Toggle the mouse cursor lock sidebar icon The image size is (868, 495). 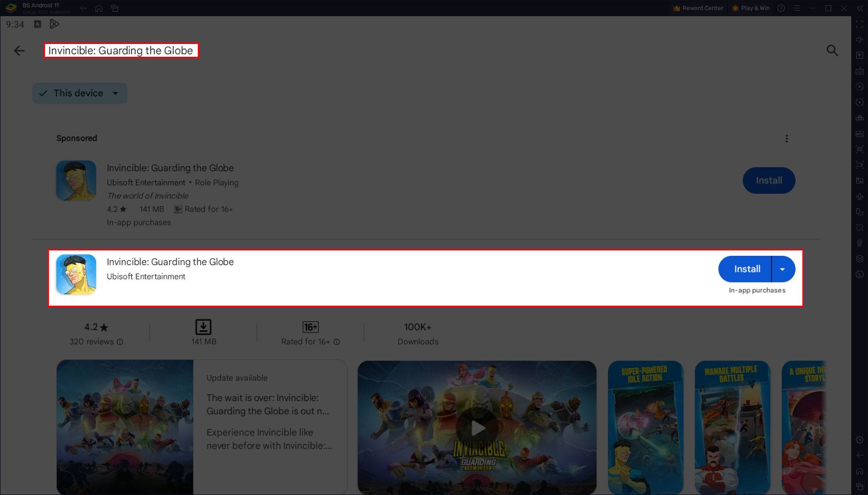pos(860,55)
